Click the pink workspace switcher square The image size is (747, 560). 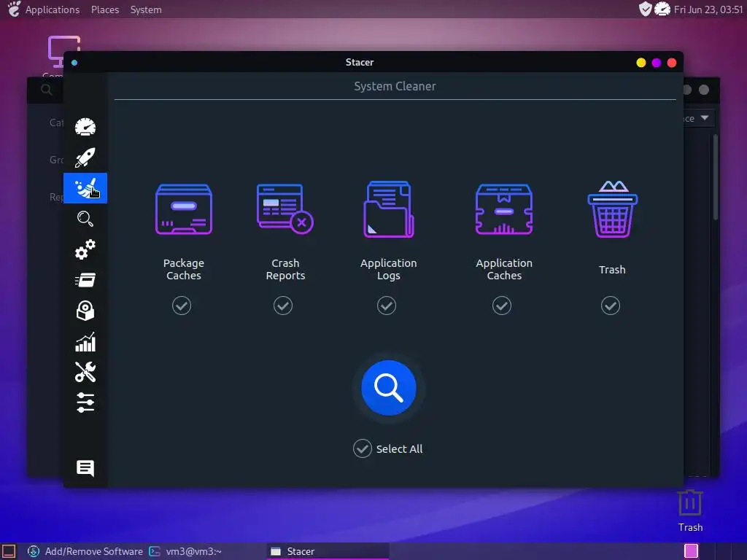(x=691, y=551)
